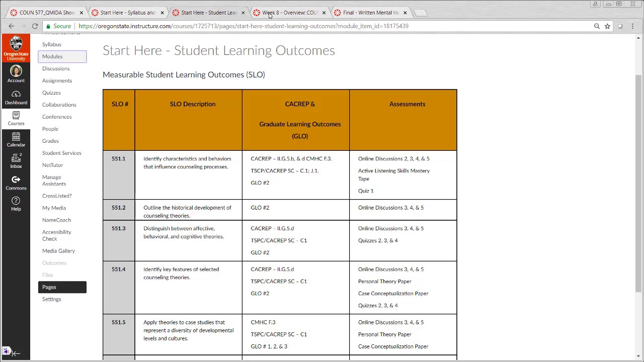Open the CrossListed? link

pyautogui.click(x=57, y=196)
